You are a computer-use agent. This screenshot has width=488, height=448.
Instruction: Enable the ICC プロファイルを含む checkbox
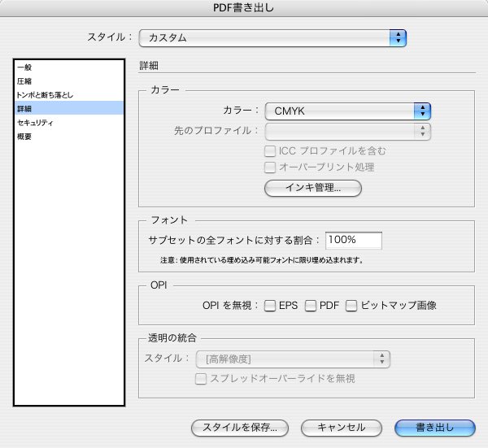point(270,151)
